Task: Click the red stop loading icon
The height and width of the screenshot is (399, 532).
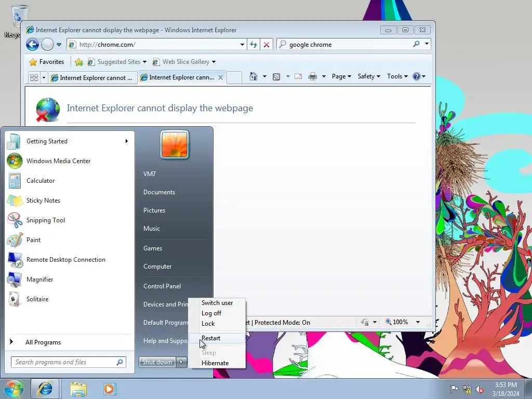Action: coord(267,45)
